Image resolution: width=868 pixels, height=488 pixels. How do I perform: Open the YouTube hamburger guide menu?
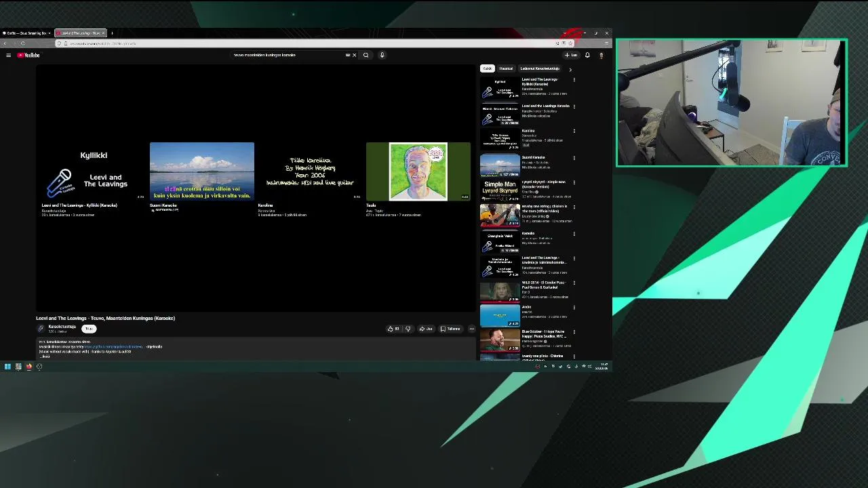[8, 55]
